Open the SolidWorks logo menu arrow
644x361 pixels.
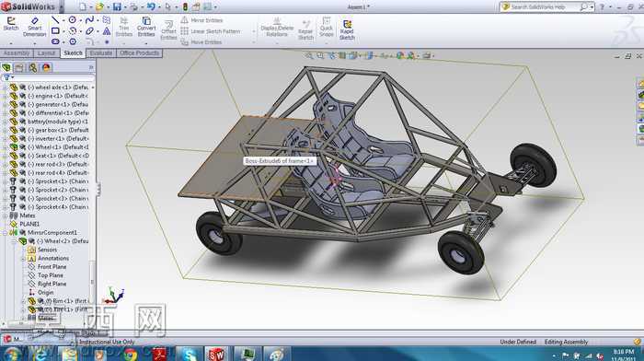pyautogui.click(x=62, y=7)
